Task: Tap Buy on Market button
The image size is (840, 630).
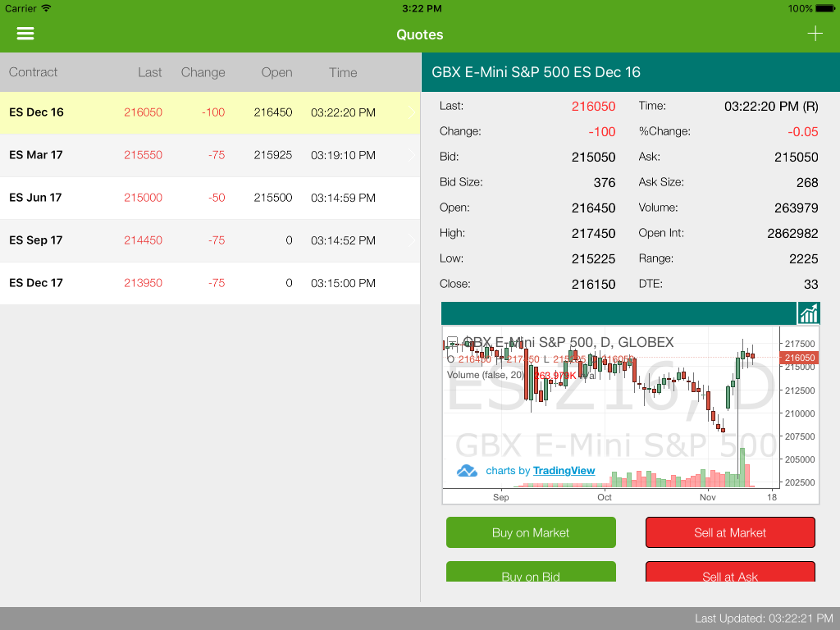Action: point(531,532)
